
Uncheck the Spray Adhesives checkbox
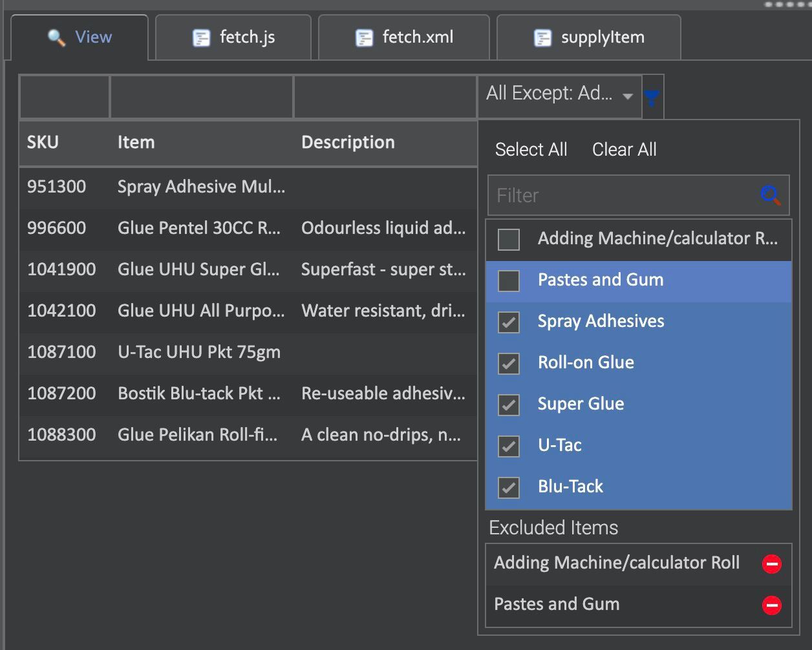pyautogui.click(x=509, y=322)
